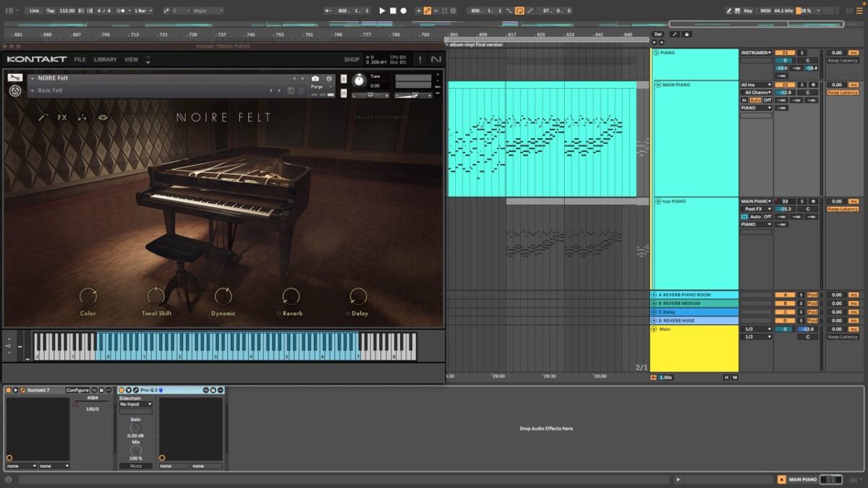Open the All Ins input dropdown
Screen dimensions: 868x488
(x=756, y=85)
